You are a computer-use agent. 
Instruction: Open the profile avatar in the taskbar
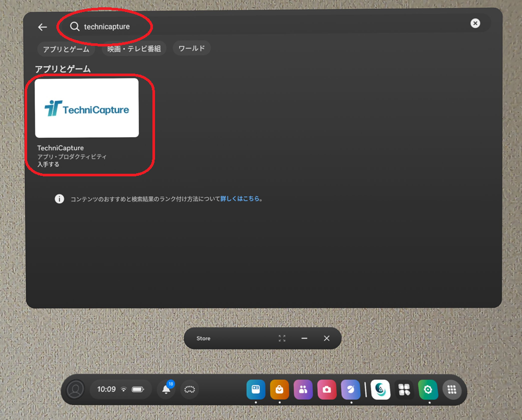click(76, 389)
